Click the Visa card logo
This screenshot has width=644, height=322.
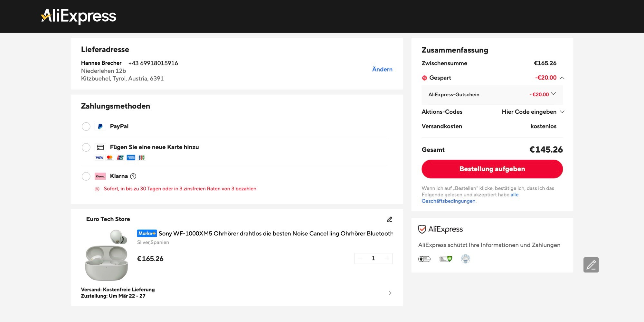tap(99, 157)
